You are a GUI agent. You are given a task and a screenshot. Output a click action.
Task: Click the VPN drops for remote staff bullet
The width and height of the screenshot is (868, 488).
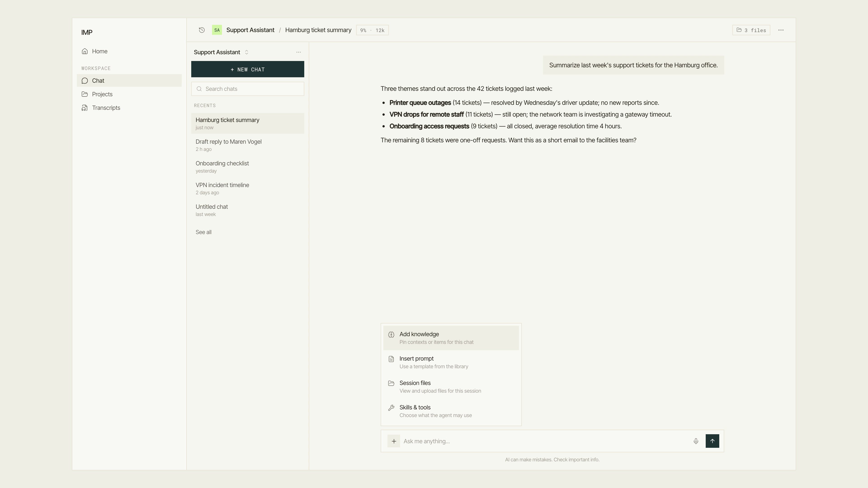(x=530, y=115)
